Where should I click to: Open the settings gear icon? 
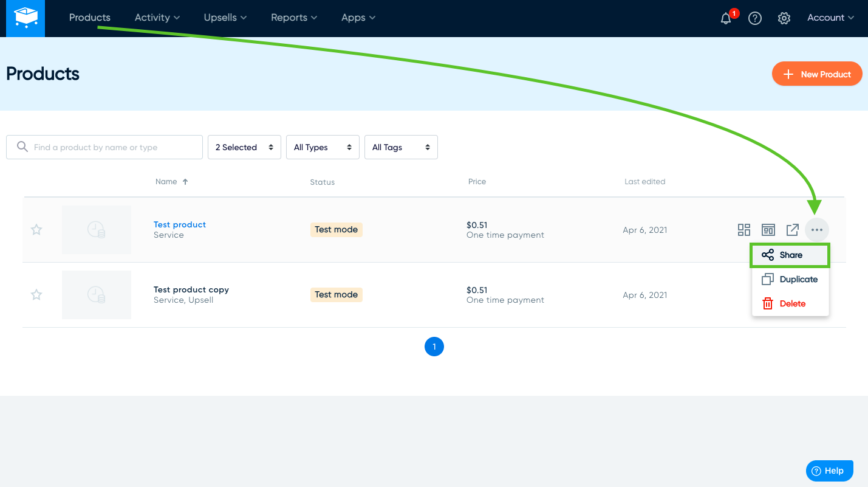click(x=784, y=18)
